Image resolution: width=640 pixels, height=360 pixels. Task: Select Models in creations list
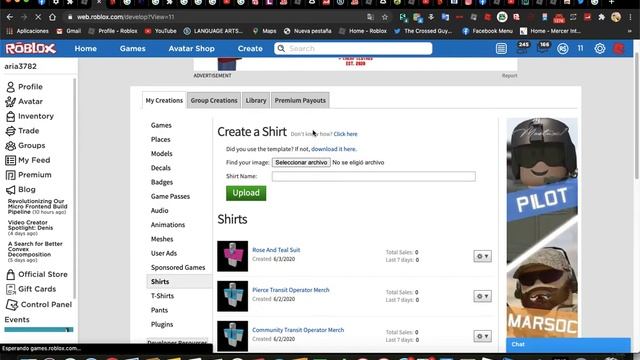click(162, 154)
